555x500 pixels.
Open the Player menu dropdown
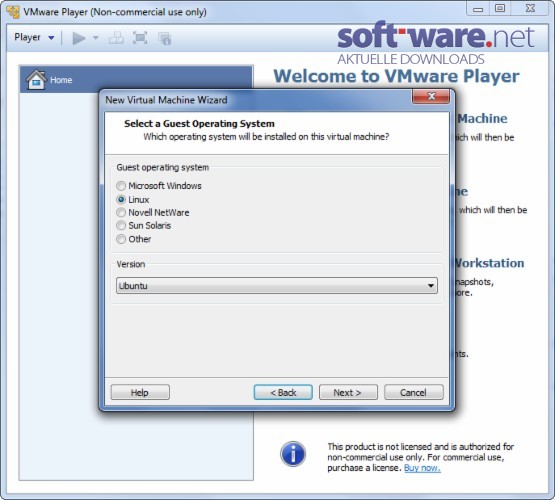[x=34, y=38]
